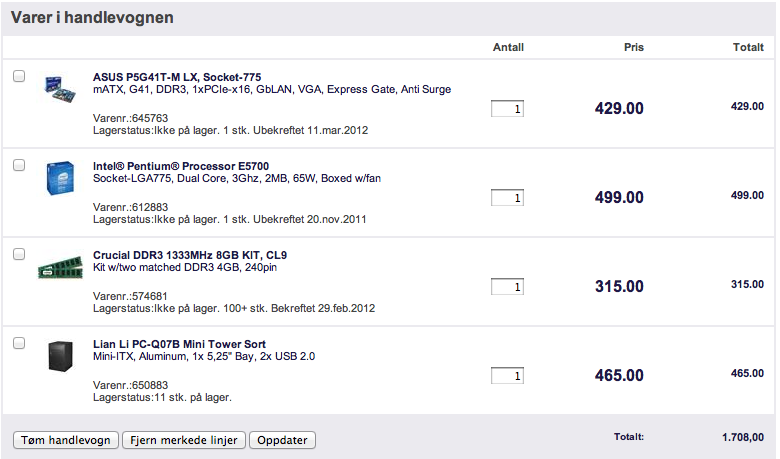Open Lian Li PC-Q07B Mini Tower Sort link
780x459 pixels.
coord(179,344)
